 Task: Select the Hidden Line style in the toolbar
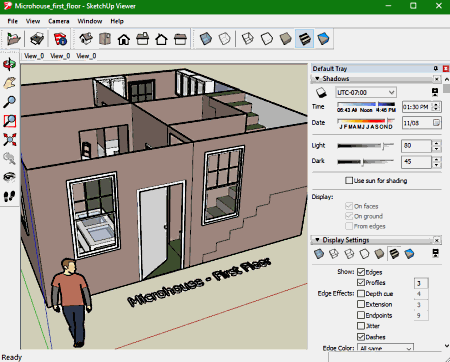point(267,39)
